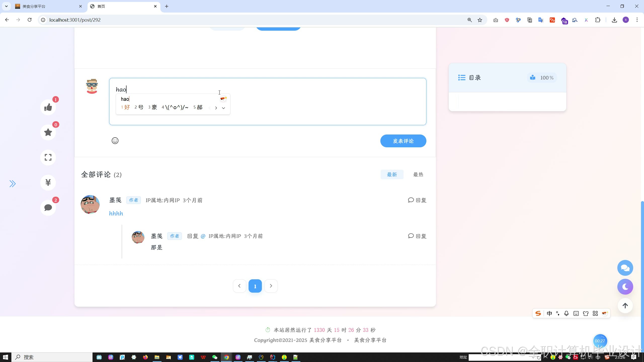Click the yen reward icon
The image size is (644, 362).
point(48,183)
